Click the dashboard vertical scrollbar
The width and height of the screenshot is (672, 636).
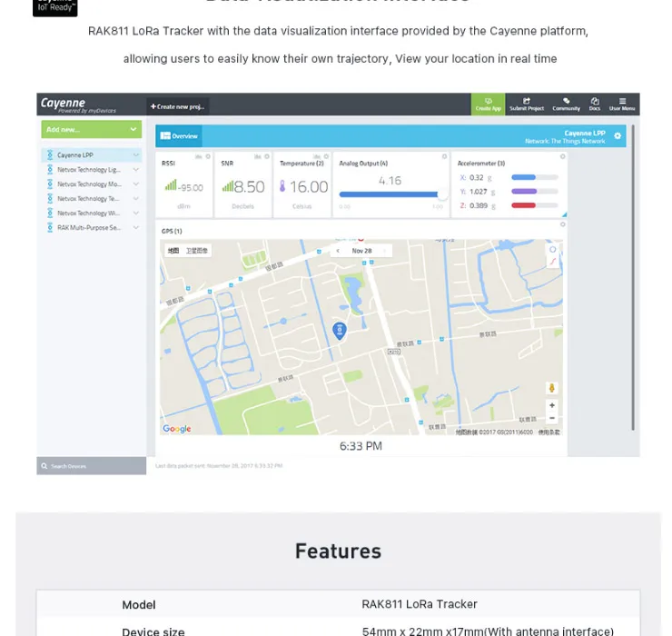tap(633, 277)
